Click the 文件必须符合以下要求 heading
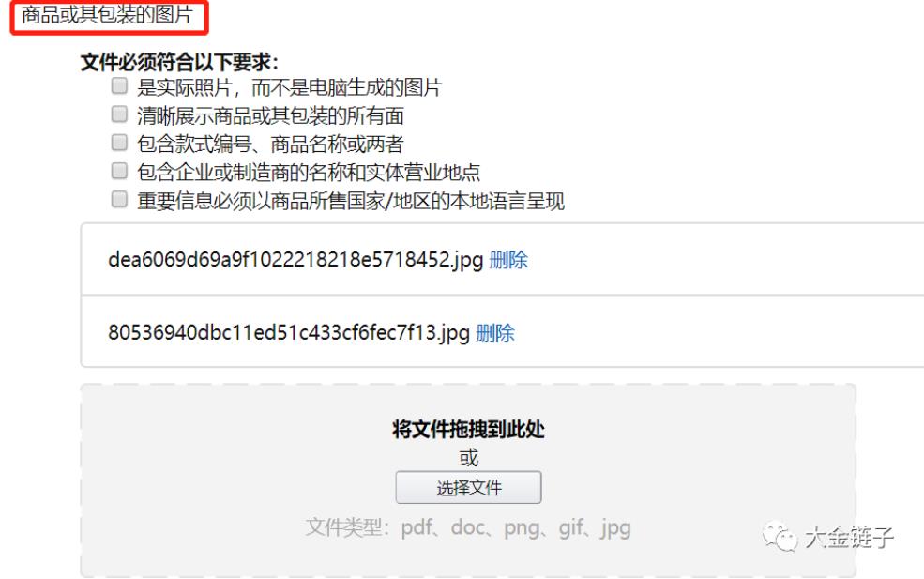Viewport: 924px width, 579px height. tap(178, 62)
